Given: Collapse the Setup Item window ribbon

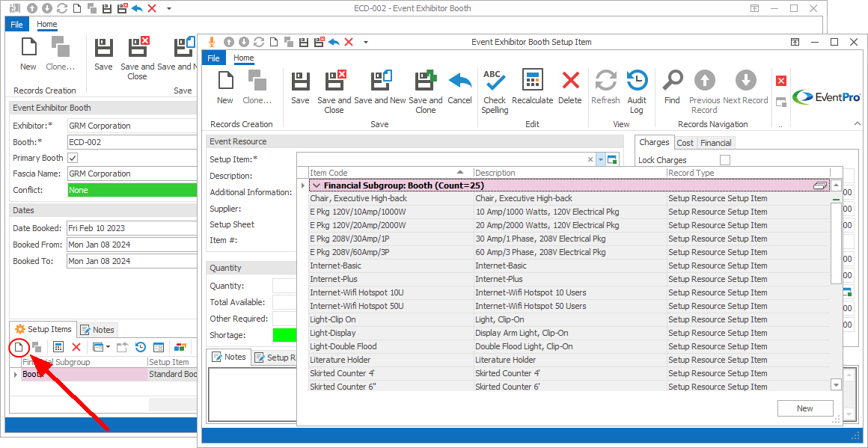Looking at the screenshot, I should point(858,123).
